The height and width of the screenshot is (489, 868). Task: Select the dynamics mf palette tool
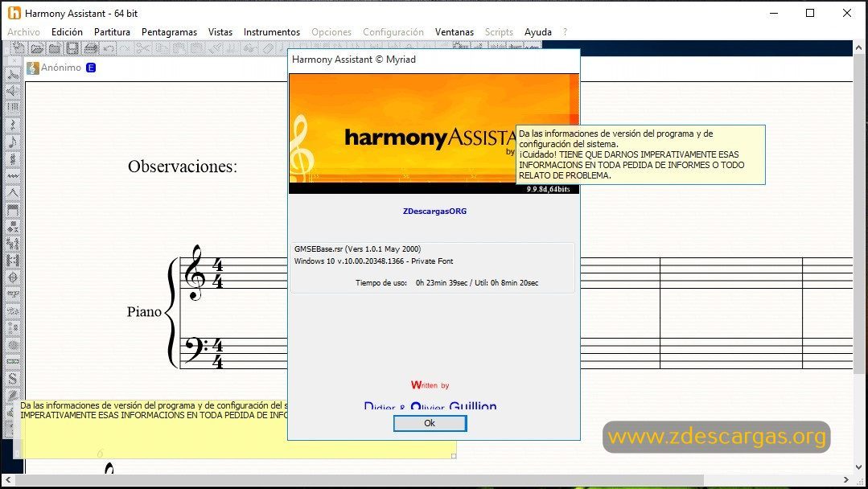pyautogui.click(x=13, y=294)
